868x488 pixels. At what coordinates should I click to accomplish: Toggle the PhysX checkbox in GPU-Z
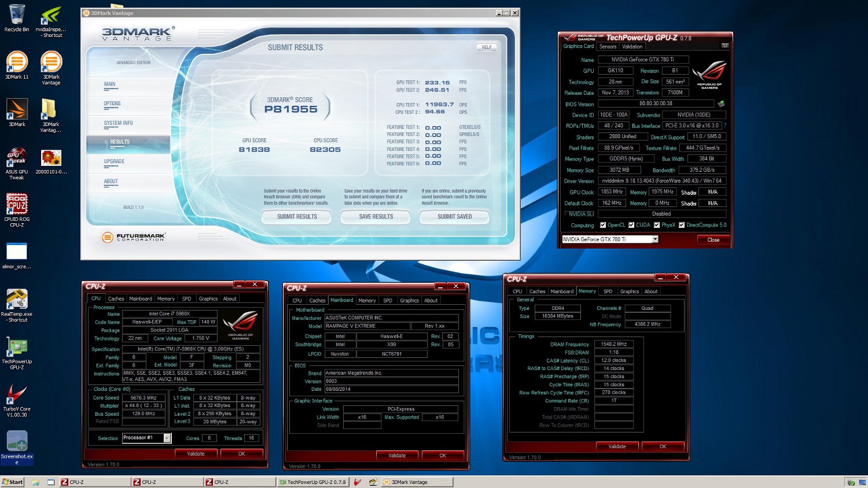[657, 225]
